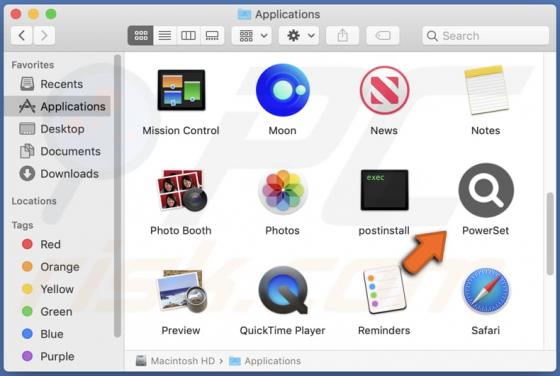
Task: Click the postinstall exec file icon
Action: point(384,190)
